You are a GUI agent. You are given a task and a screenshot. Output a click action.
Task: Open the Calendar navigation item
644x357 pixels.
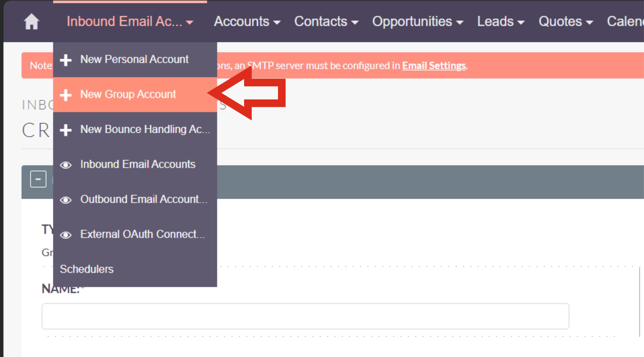coord(625,22)
